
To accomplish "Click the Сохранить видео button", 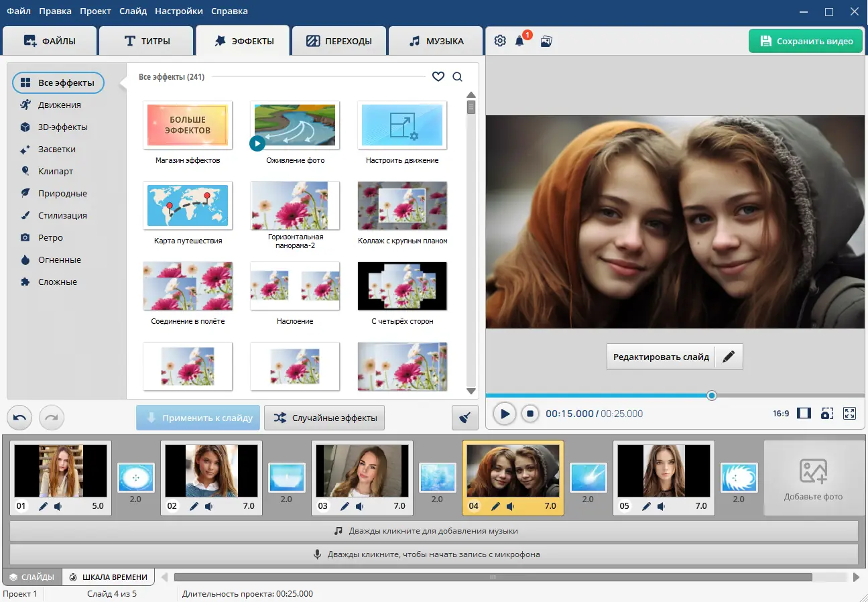I will pos(805,41).
